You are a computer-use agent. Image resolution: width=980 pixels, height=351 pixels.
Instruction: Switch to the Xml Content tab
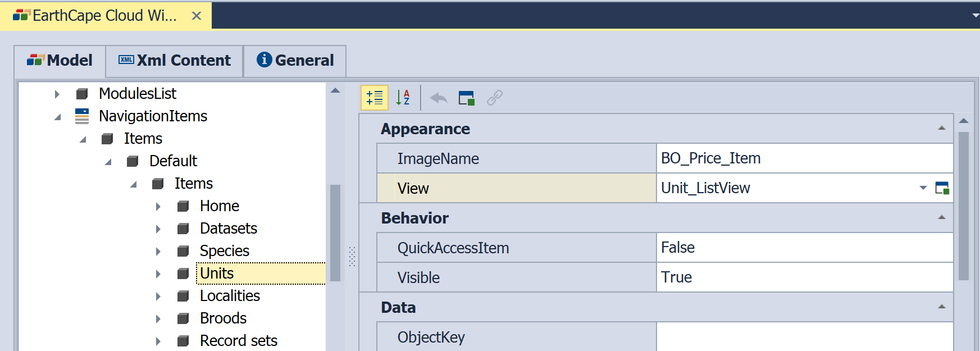(175, 61)
